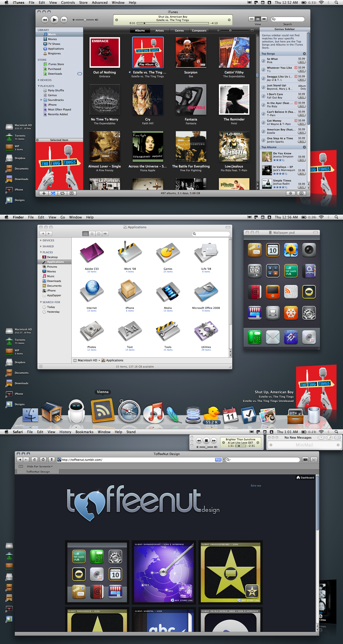343x644 pixels.
Task: Open Advanced menu in iTunes menu bar
Action: [x=100, y=2]
